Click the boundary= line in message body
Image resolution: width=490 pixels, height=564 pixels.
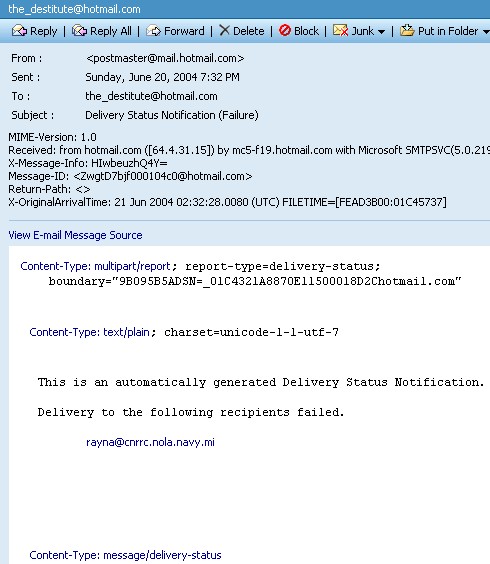(x=255, y=281)
